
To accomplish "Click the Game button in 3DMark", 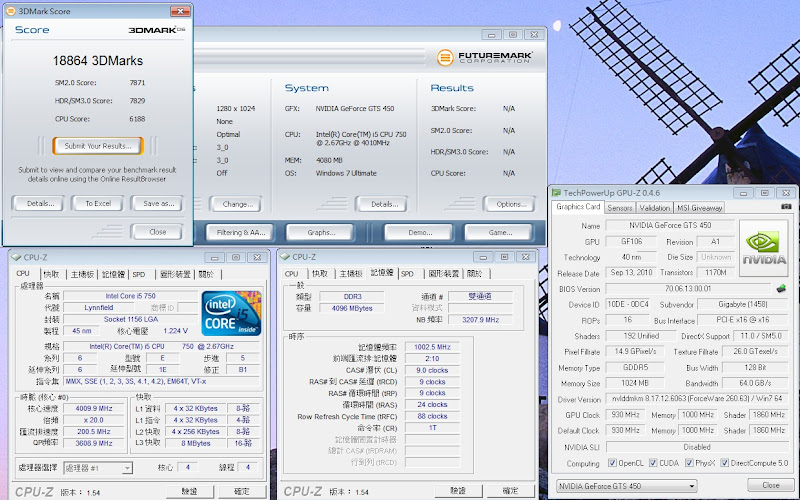I will pyautogui.click(x=498, y=232).
